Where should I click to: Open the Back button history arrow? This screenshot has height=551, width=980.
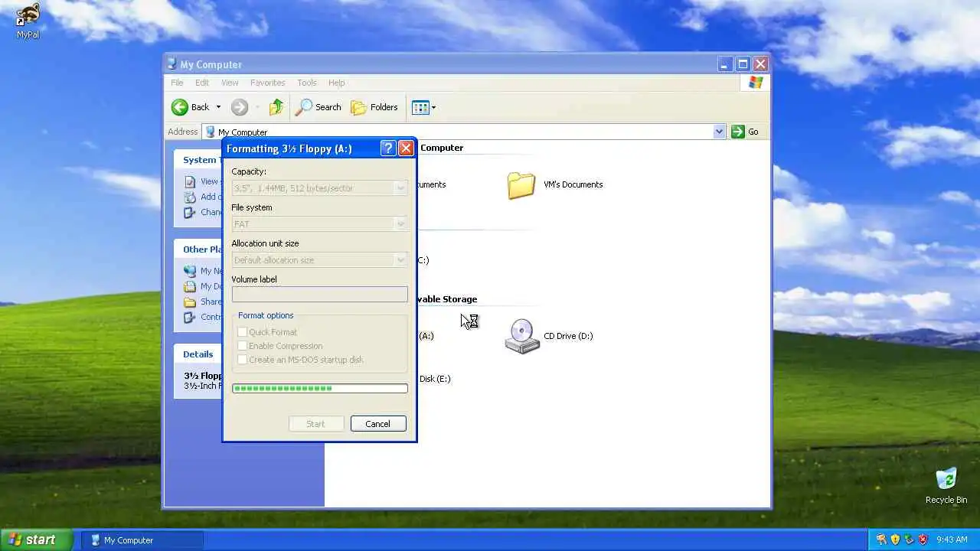pos(218,107)
